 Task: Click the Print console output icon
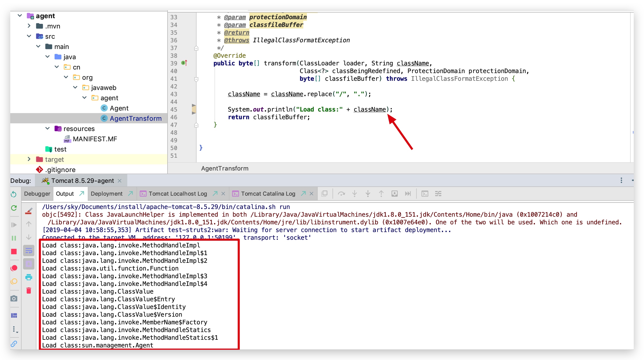[29, 277]
